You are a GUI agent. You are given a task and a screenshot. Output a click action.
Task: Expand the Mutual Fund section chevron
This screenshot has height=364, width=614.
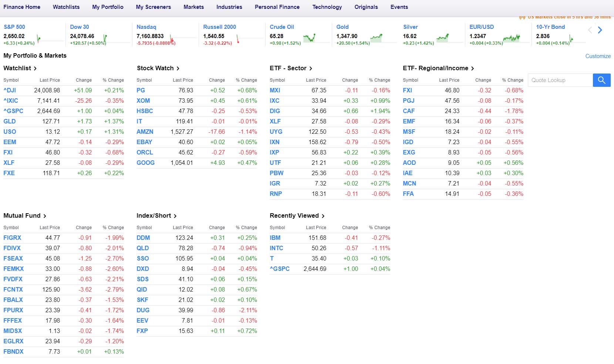45,215
